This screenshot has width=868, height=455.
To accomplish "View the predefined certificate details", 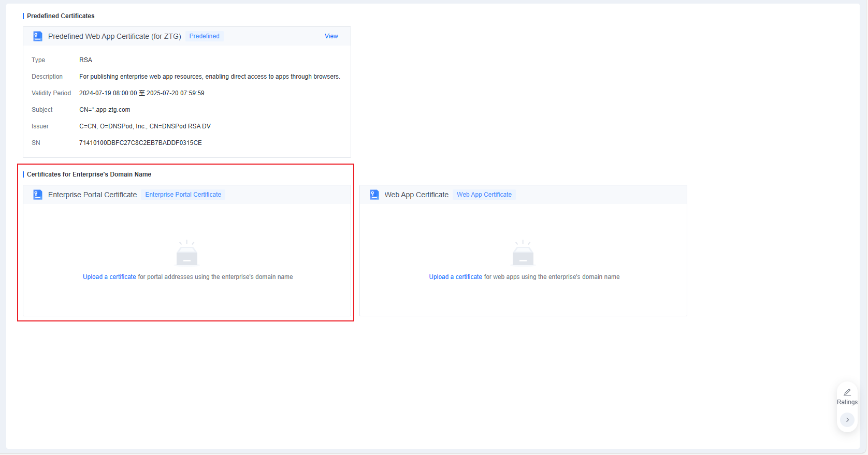I will (x=331, y=36).
